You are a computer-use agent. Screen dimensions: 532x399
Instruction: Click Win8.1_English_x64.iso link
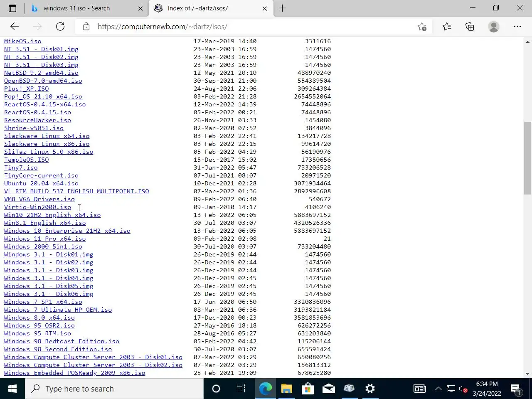click(45, 223)
